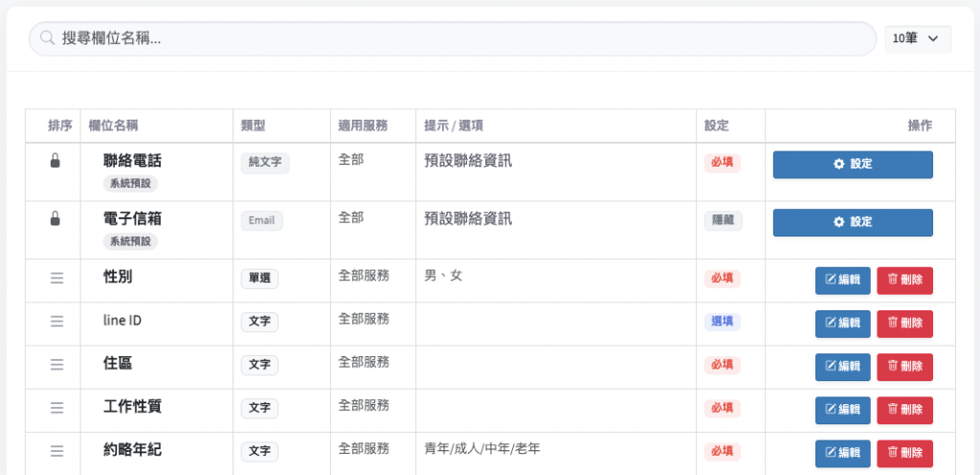This screenshot has width=980, height=475.
Task: Delete the 性別 field
Action: point(904,280)
